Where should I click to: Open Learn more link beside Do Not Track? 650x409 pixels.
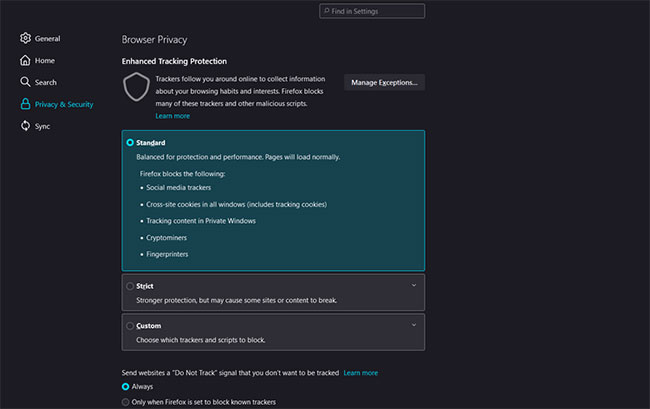[x=361, y=373]
